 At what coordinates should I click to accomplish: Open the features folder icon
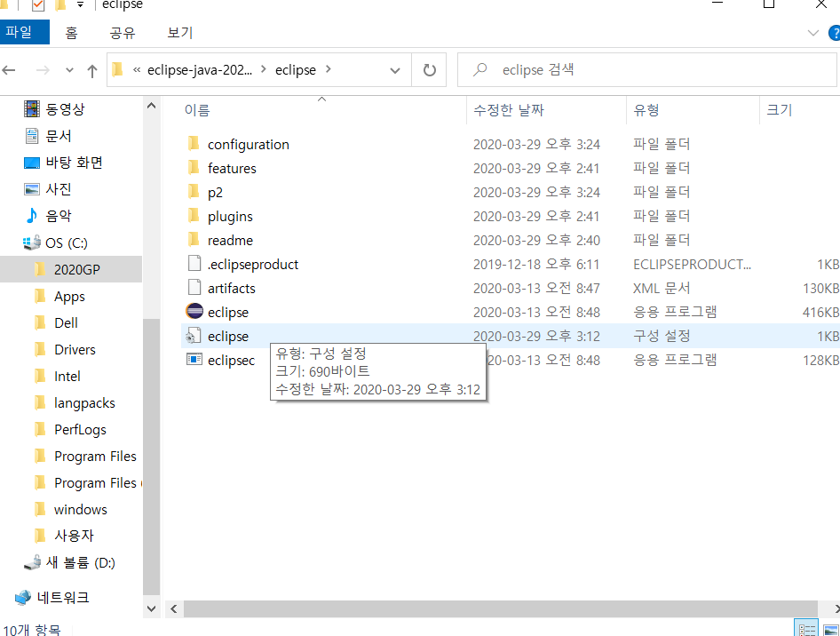point(194,168)
